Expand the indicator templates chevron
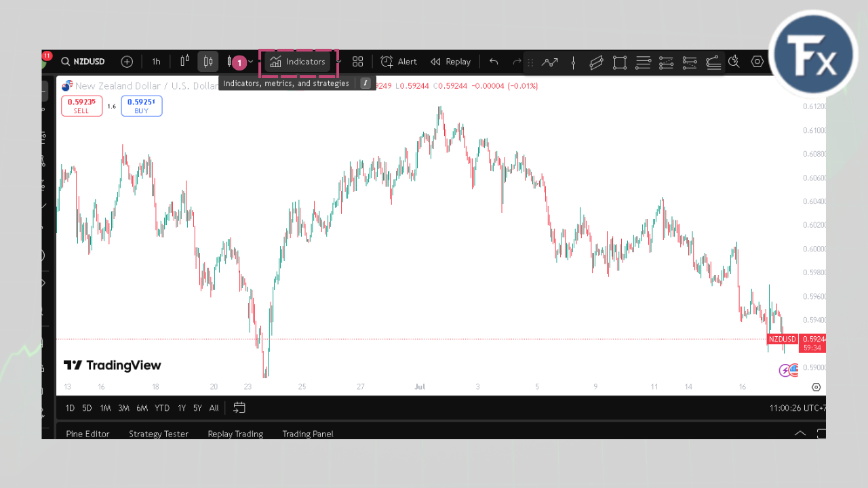The height and width of the screenshot is (488, 868). pos(338,62)
